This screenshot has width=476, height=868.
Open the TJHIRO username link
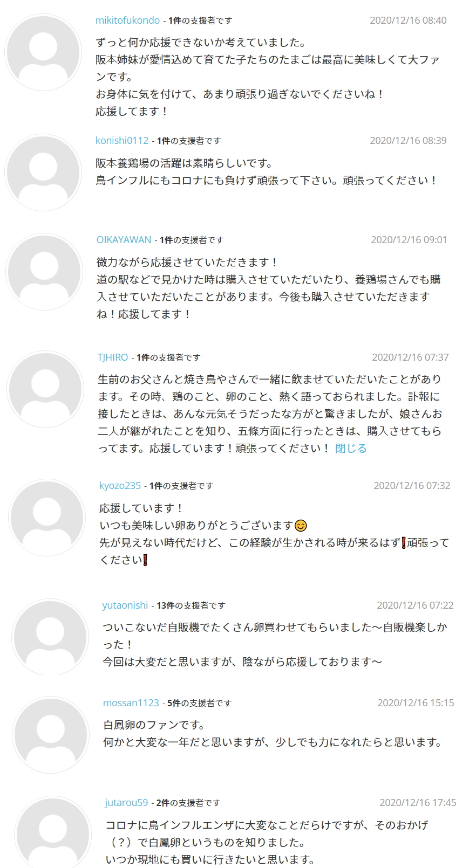113,357
